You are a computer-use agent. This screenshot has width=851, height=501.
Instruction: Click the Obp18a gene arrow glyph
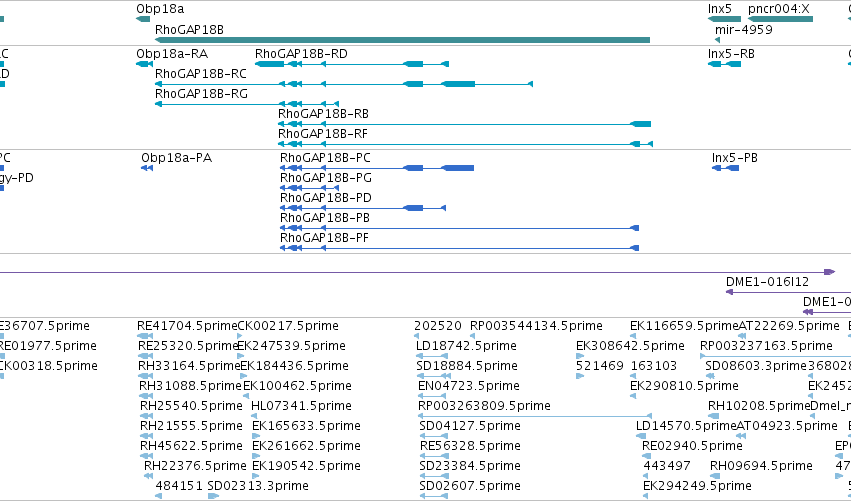click(x=143, y=19)
